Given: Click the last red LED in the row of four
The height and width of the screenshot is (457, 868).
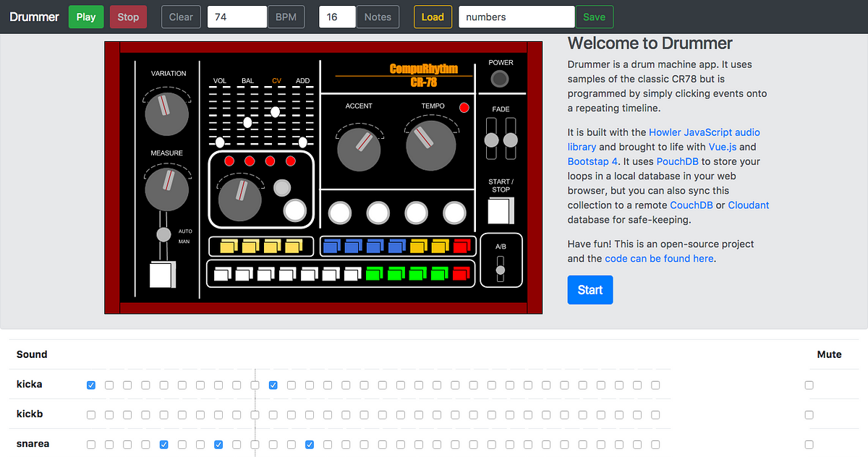Looking at the screenshot, I should [291, 161].
